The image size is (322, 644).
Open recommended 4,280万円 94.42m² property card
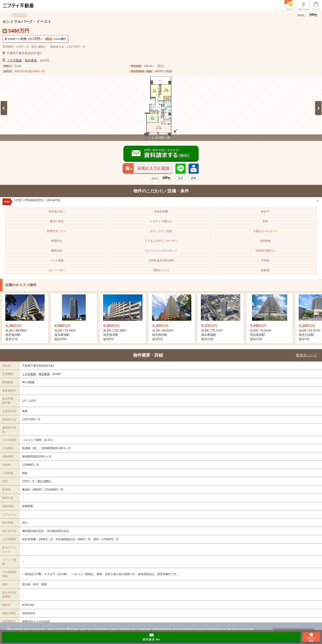click(x=172, y=318)
